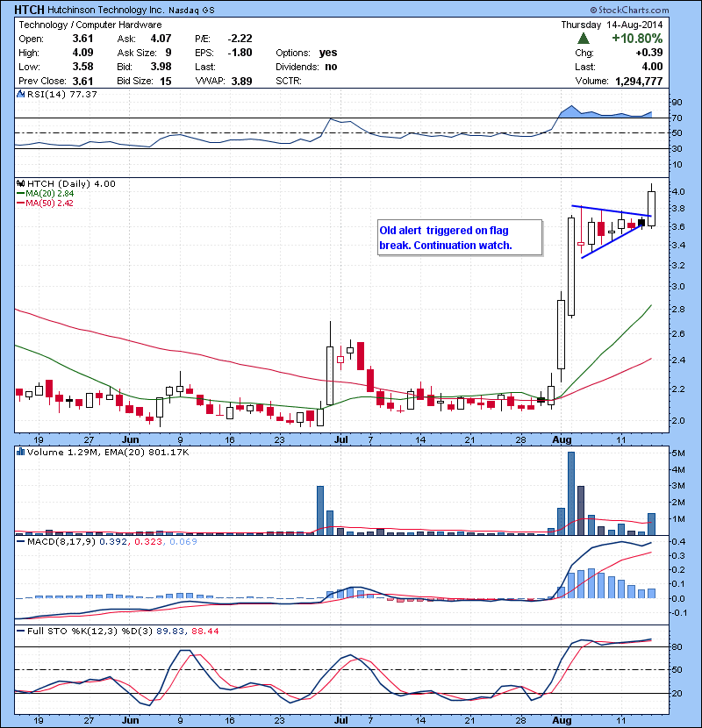Click the stochastic %D value 88.44
The height and width of the screenshot is (728, 702).
click(204, 631)
